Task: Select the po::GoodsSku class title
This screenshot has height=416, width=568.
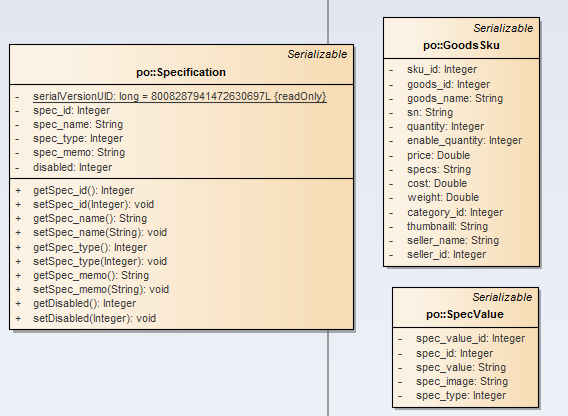Action: (461, 45)
